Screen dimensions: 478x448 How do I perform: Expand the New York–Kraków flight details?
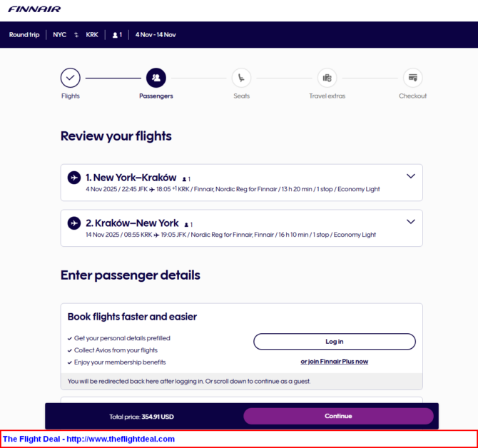411,176
